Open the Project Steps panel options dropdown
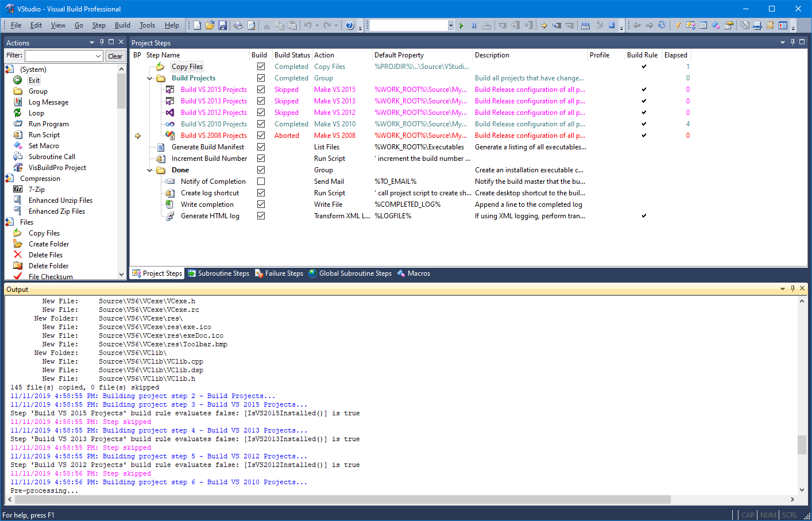The image size is (812, 521). pos(782,42)
